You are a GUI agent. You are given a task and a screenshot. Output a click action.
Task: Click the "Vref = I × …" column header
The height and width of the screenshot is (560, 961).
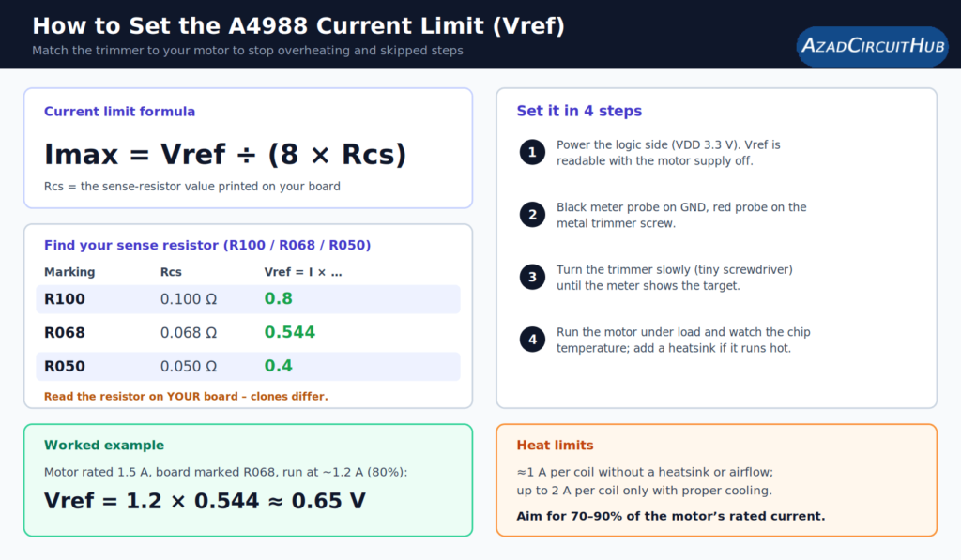coord(303,272)
